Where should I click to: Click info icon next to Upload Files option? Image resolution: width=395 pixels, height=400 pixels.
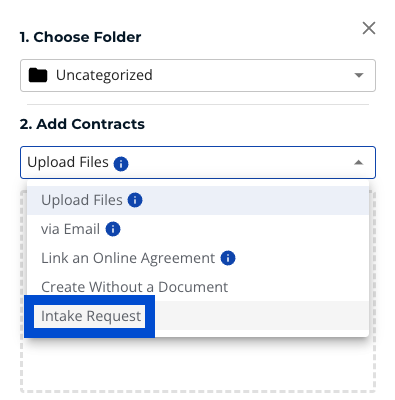[x=135, y=200]
